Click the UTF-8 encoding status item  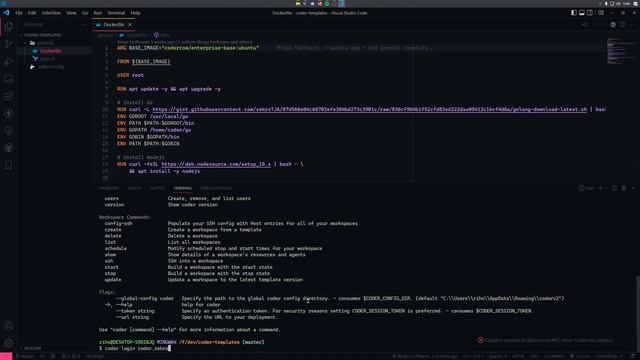pos(518,356)
